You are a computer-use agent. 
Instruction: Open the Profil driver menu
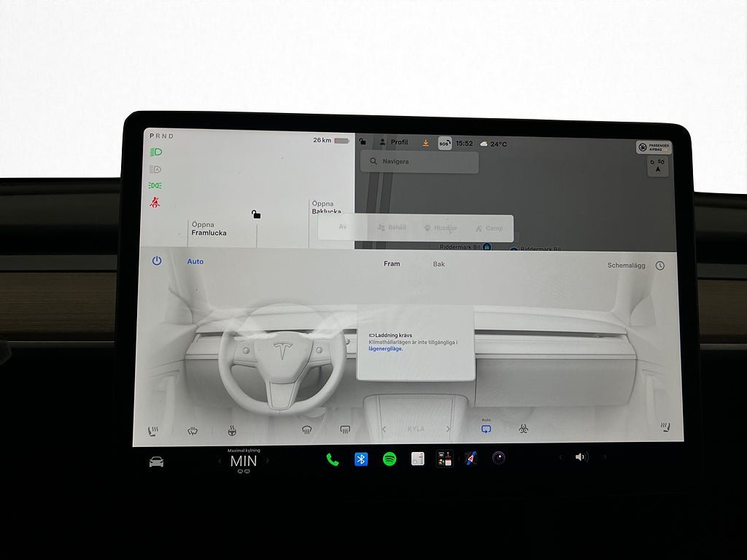point(393,142)
